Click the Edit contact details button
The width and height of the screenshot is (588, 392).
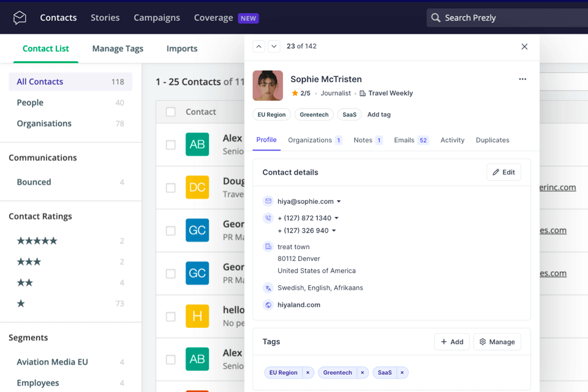503,172
